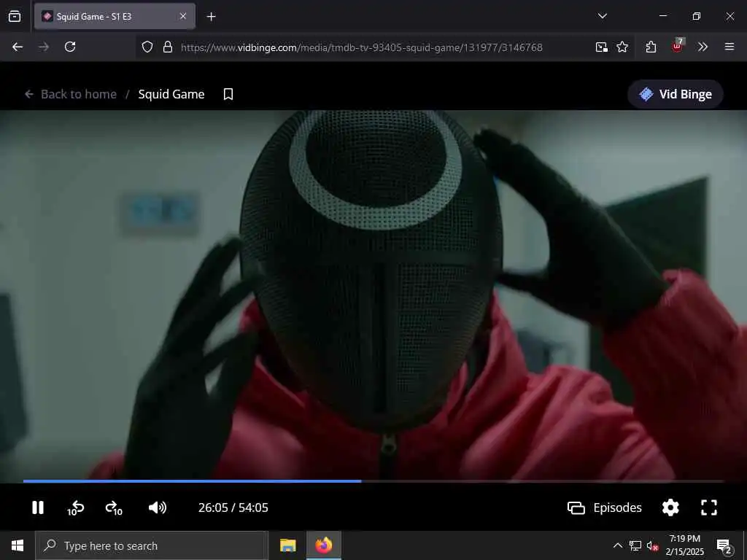Click the Vid Binge logo button
This screenshot has height=560, width=747.
pyautogui.click(x=676, y=94)
